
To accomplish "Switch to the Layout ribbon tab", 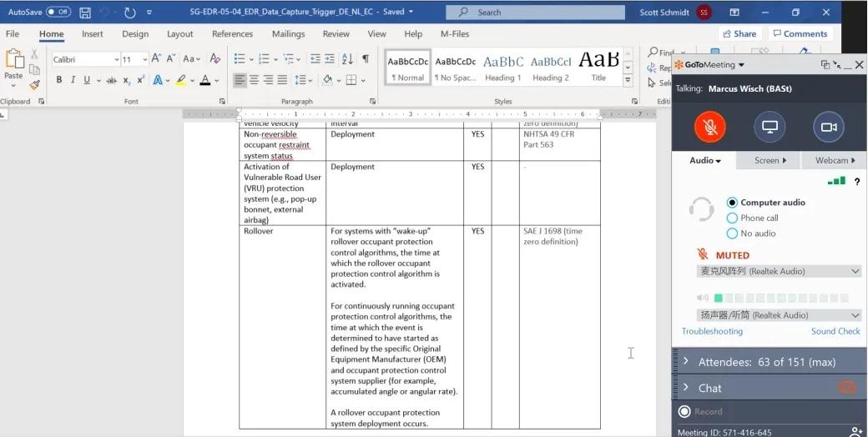I will (x=179, y=34).
